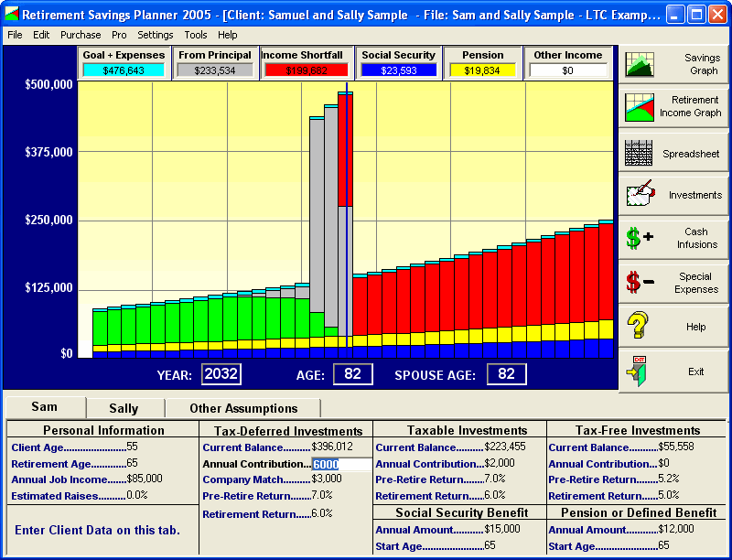This screenshot has height=560, width=732.
Task: Open the Settings menu
Action: 156,35
